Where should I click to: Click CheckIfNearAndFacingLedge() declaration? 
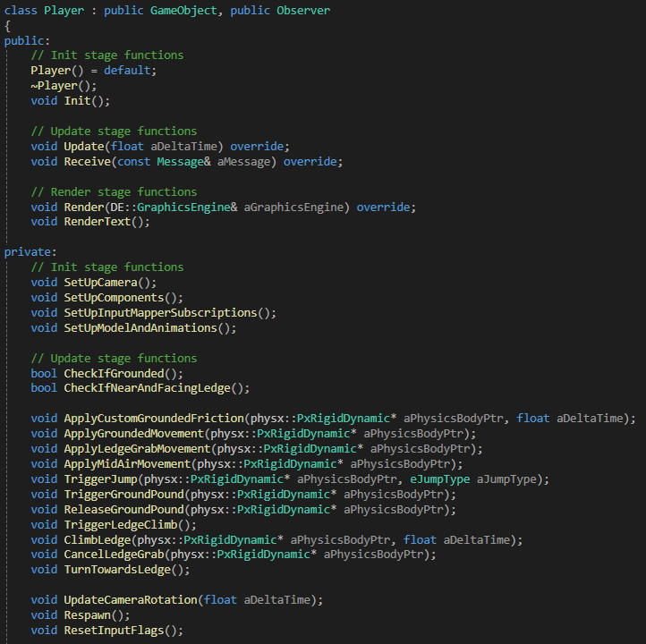pyautogui.click(x=140, y=388)
